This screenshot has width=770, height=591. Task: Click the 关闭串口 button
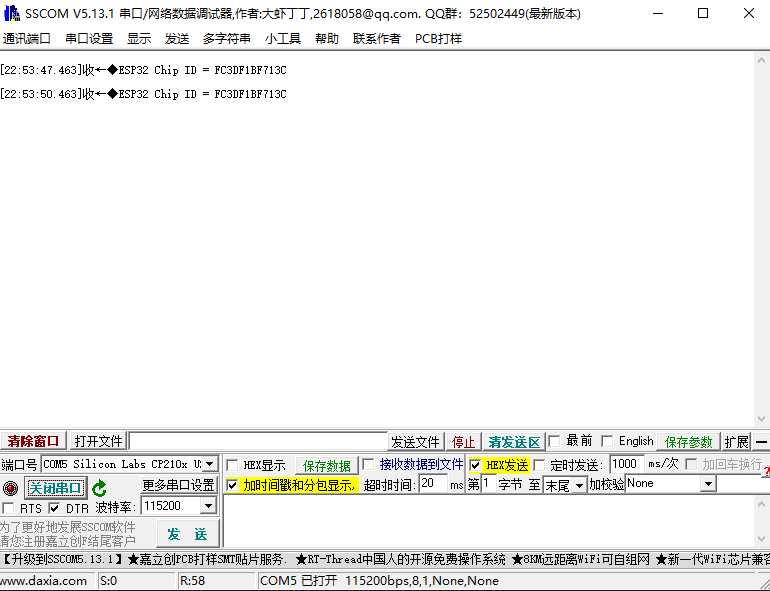(55, 488)
